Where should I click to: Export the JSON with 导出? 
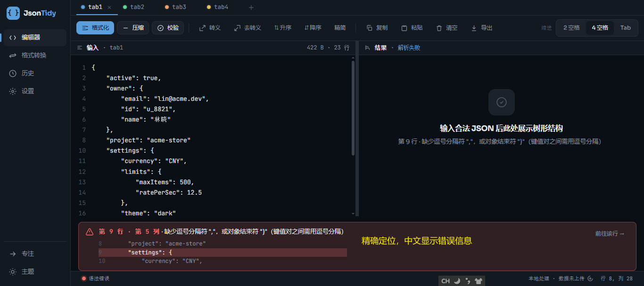point(482,28)
